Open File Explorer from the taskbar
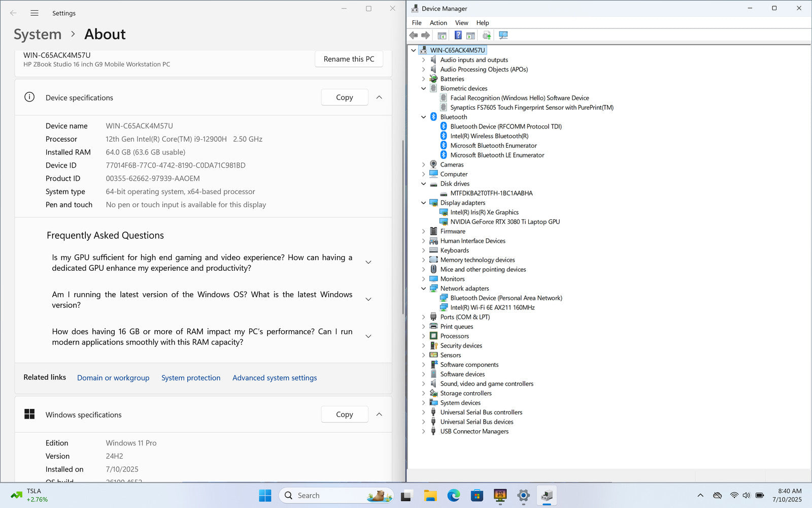Screen dimensions: 812x508 [430, 495]
